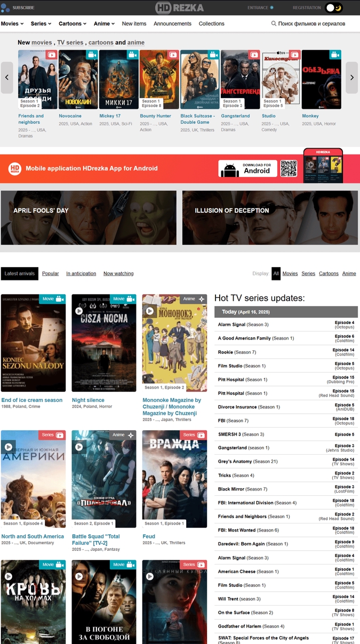Screen dimensions: 360x644
Task: Open the April Fools' Day collection banner
Action: (89, 218)
